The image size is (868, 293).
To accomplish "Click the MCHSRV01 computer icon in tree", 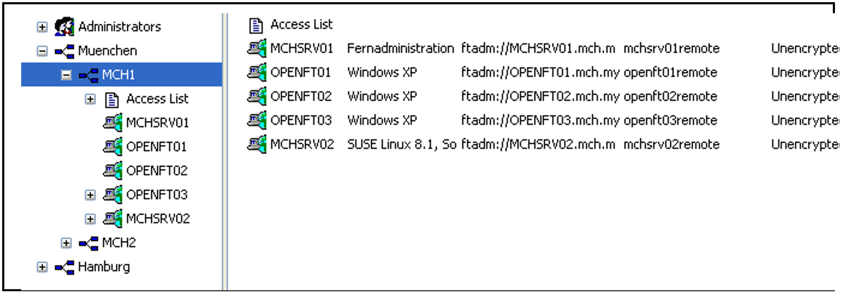I will coord(113,123).
